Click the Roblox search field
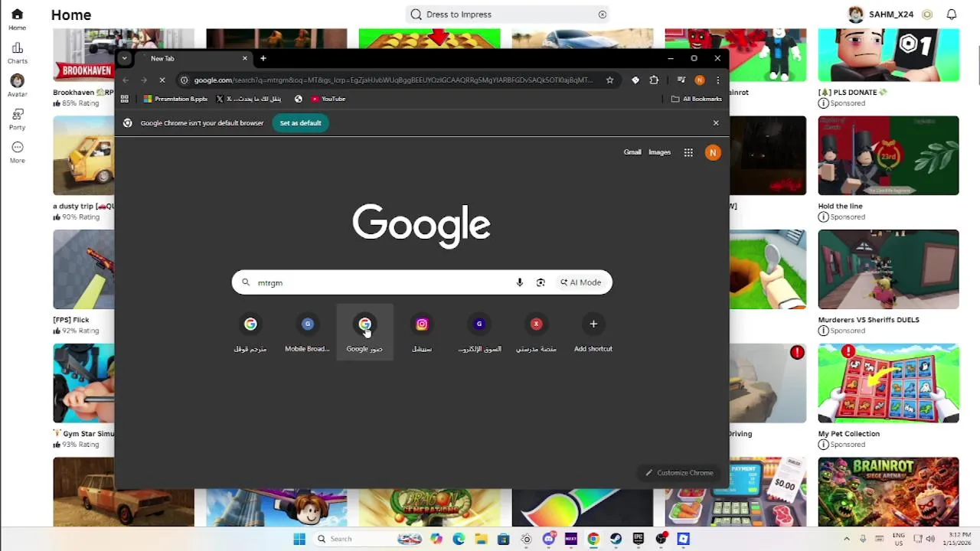This screenshot has height=551, width=980. [508, 15]
